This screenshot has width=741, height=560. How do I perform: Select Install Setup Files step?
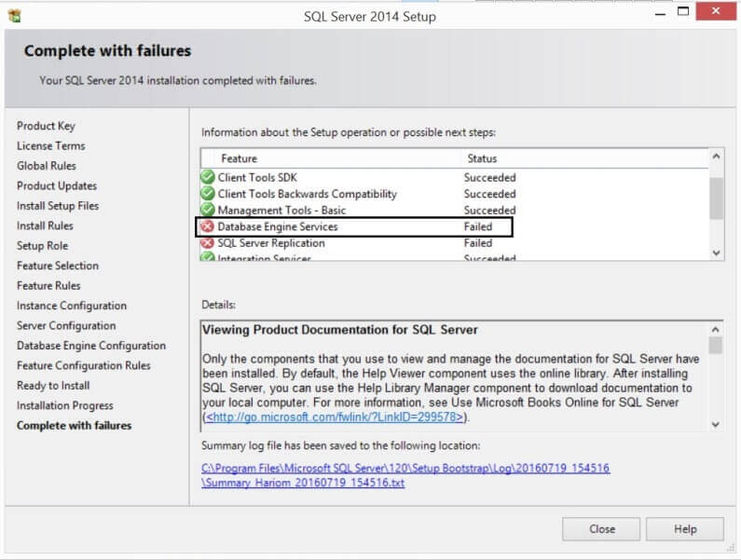(58, 206)
